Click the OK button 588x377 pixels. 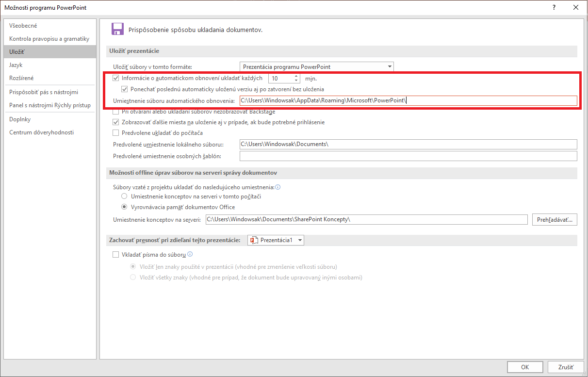point(525,367)
